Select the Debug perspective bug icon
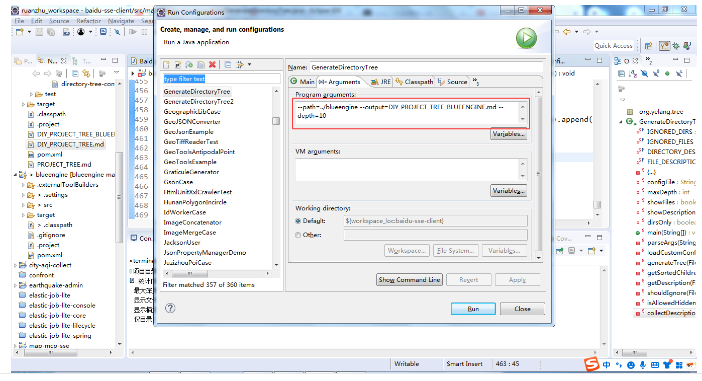The width and height of the screenshot is (702, 381). (676, 46)
